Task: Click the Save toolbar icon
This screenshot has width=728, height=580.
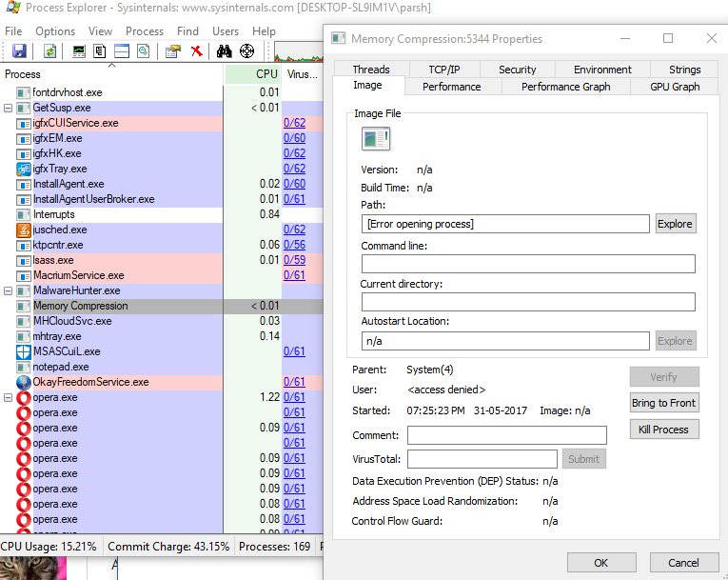Action: 19,51
